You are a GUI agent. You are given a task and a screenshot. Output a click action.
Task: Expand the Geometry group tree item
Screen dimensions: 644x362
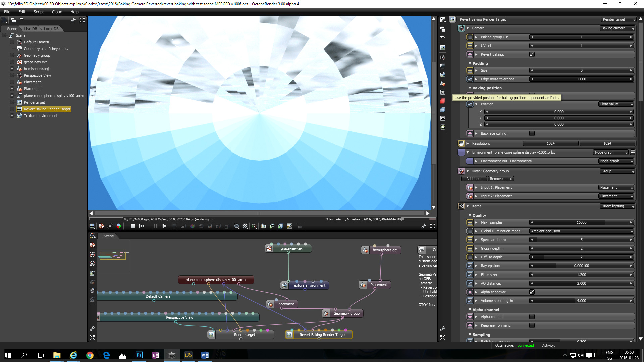tap(12, 55)
